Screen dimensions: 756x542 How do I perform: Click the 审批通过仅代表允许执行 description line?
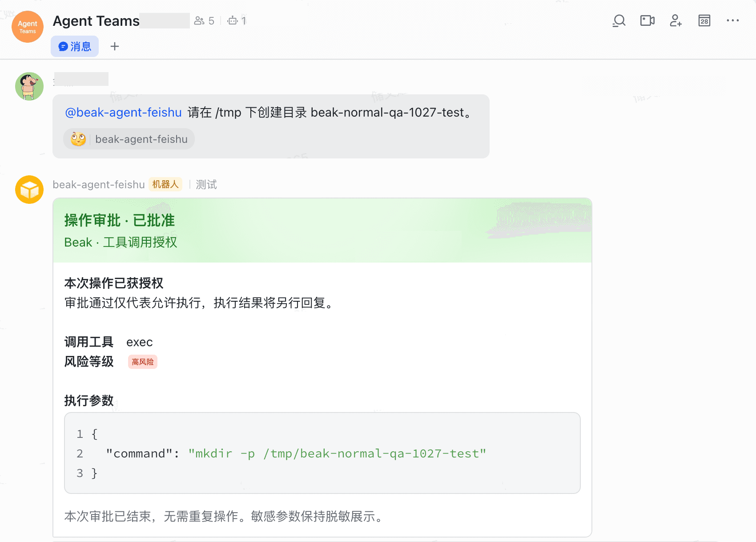coord(199,303)
